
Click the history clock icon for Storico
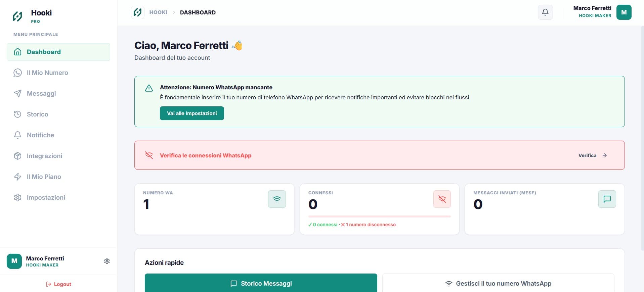(x=18, y=114)
